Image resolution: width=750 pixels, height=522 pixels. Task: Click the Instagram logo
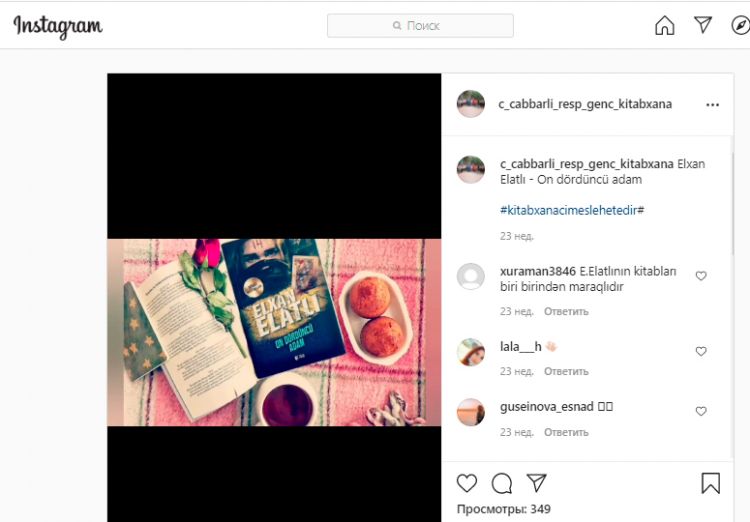(x=57, y=26)
